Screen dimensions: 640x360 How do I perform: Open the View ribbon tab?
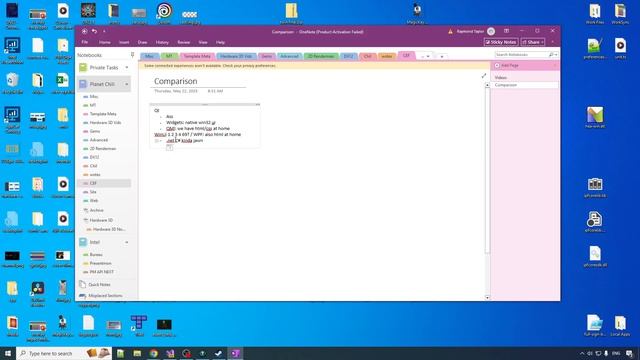(x=203, y=42)
